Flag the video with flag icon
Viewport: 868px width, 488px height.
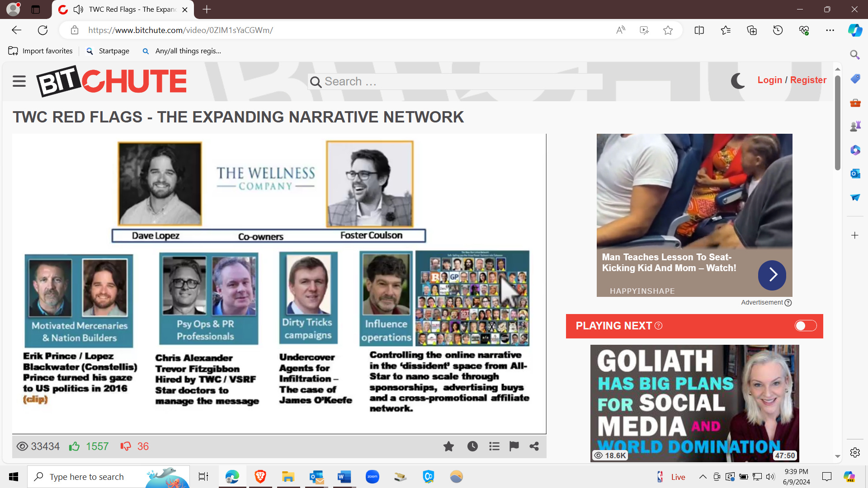point(514,446)
